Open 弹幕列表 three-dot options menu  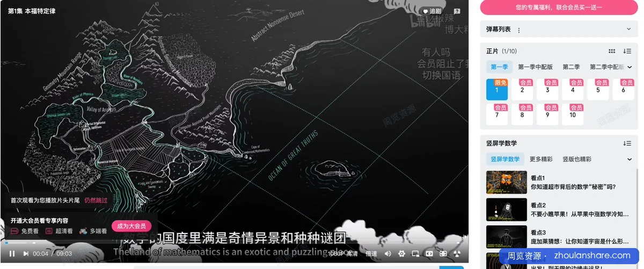tap(519, 30)
